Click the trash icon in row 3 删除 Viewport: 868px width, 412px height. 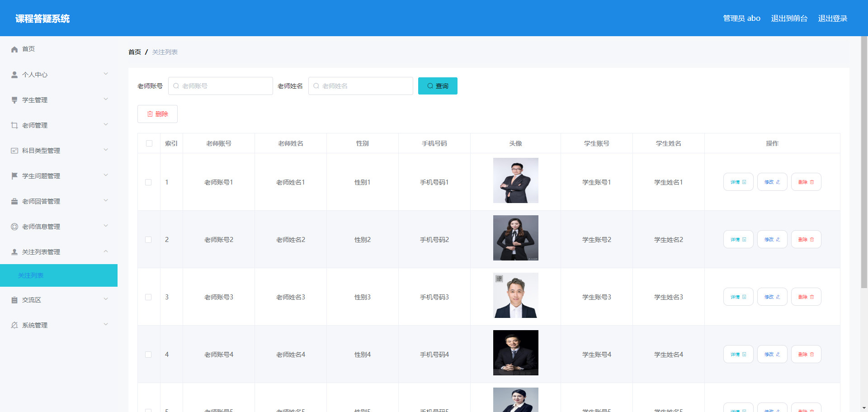[x=812, y=297]
